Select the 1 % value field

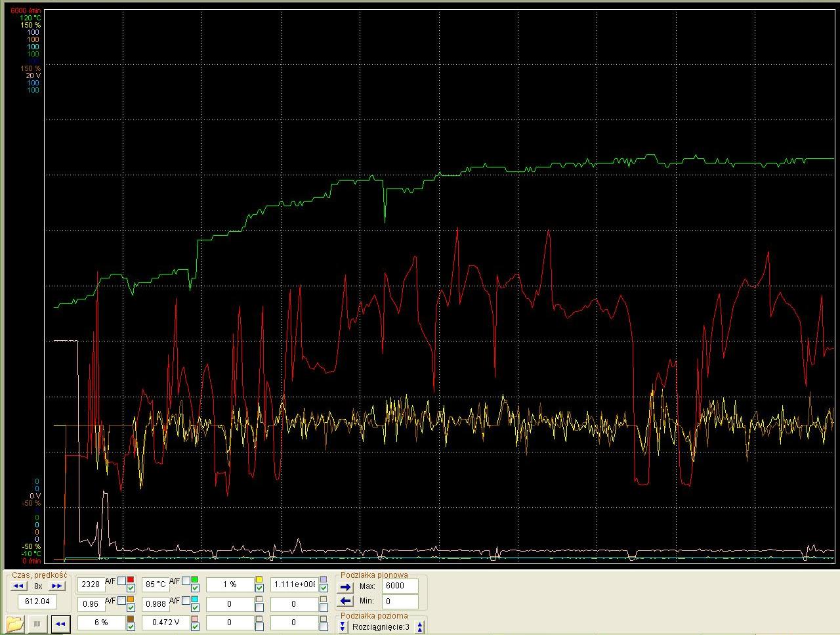229,584
